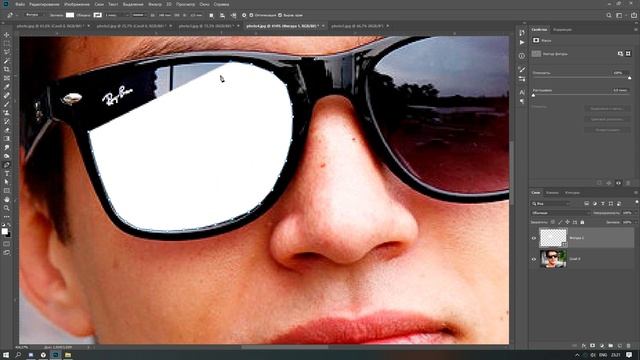Open the blend mode Обычные dropdown
Image resolution: width=640 pixels, height=360 pixels.
tap(561, 213)
